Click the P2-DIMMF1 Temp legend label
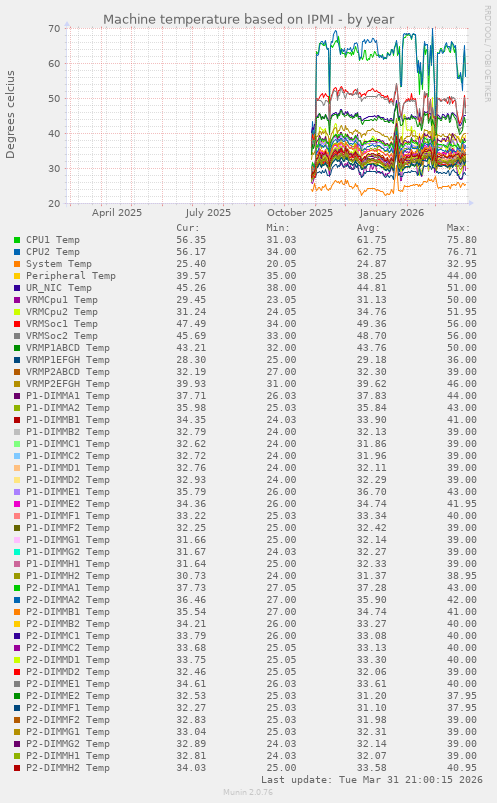 pos(68,708)
